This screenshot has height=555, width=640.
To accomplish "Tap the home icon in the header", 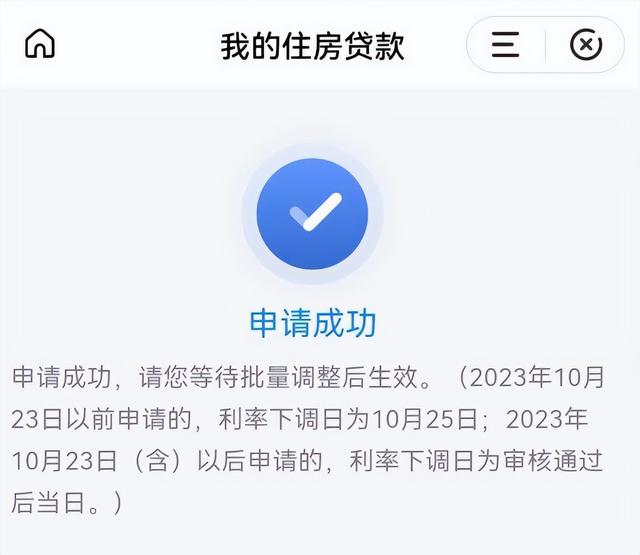I will coord(40,44).
